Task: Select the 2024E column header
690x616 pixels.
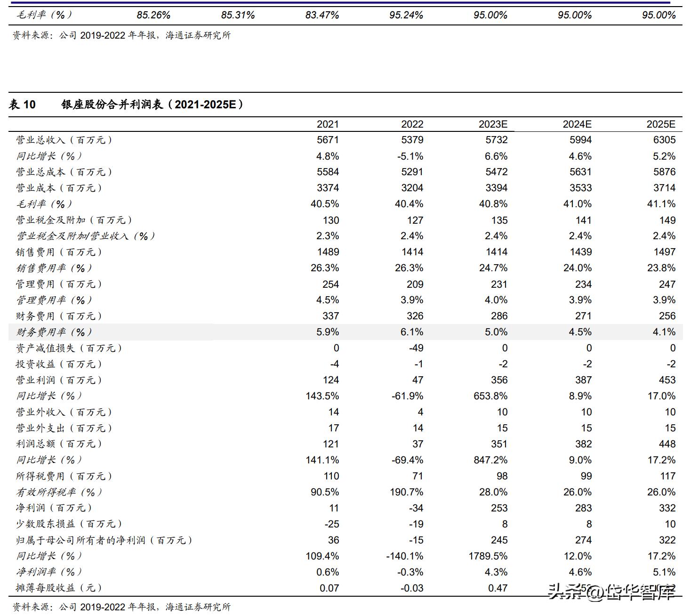Action: (x=577, y=124)
